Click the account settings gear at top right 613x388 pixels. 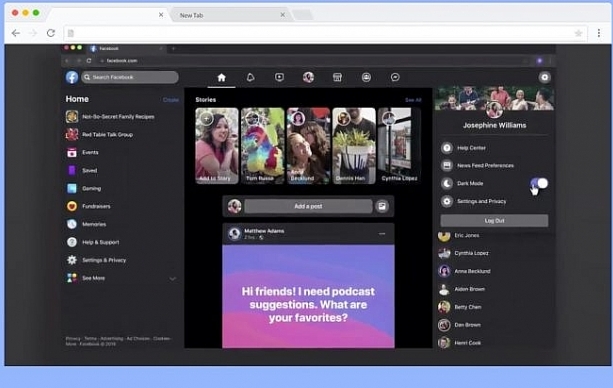[x=545, y=77]
